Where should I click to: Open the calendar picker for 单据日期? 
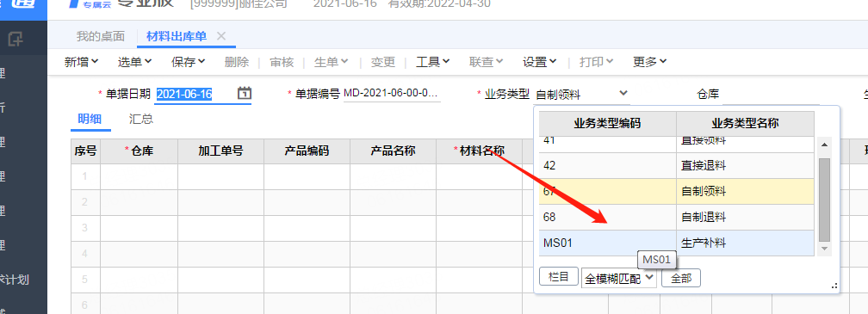tap(245, 94)
